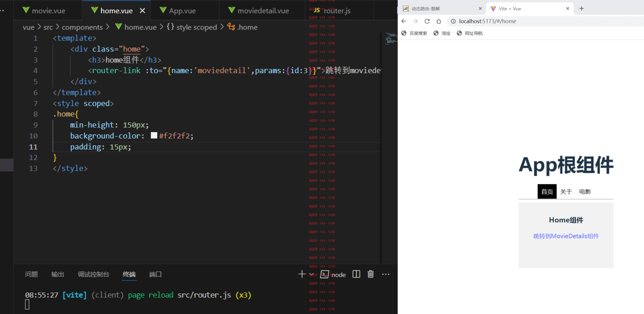644x314 pixels.
Task: Place cursor on '<style scoped>' line
Action: pyautogui.click(x=83, y=103)
